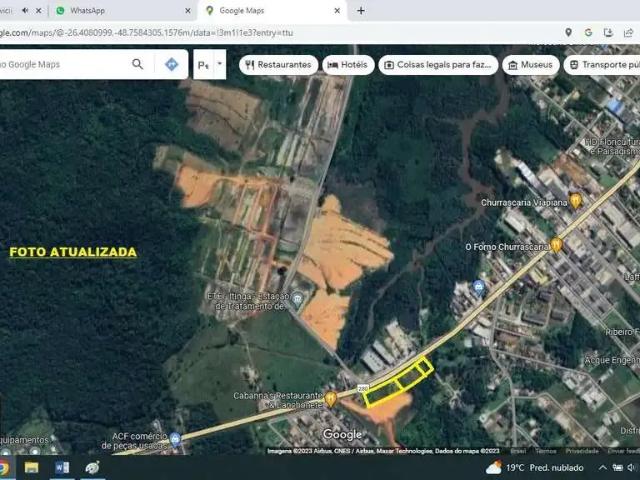Click the HD Floricultura e Paisagismo label

pyautogui.click(x=612, y=147)
